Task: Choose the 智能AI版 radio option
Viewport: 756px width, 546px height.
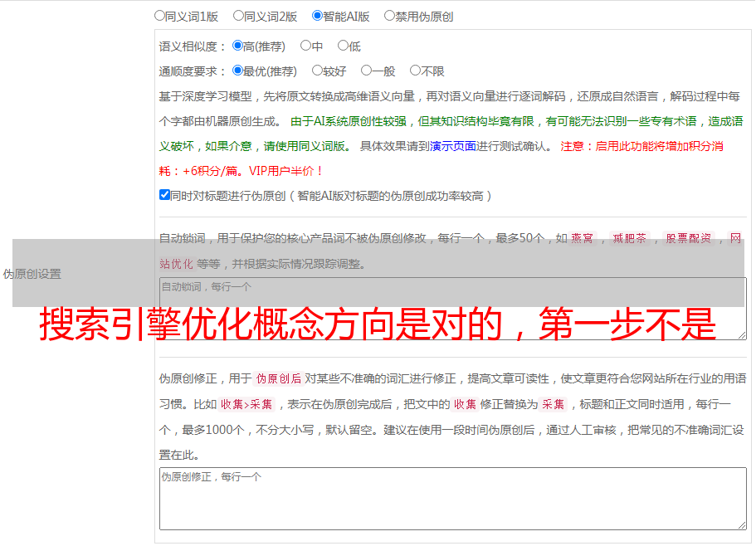Action: pos(317,16)
